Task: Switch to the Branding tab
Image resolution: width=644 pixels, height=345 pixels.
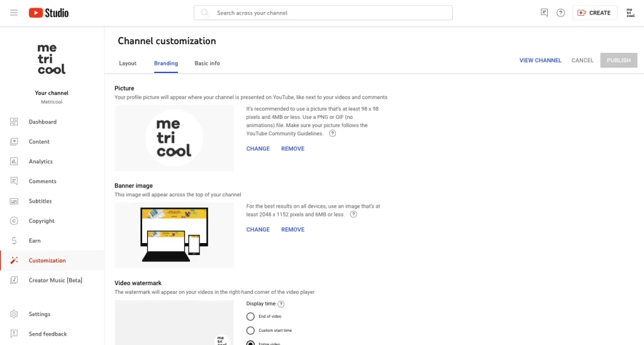Action: click(x=166, y=64)
